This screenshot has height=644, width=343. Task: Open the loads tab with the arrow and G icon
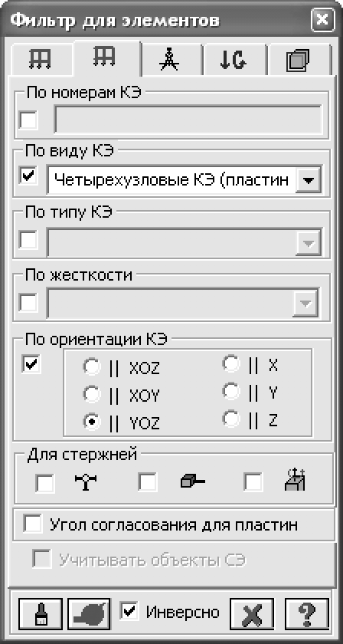[x=232, y=61]
